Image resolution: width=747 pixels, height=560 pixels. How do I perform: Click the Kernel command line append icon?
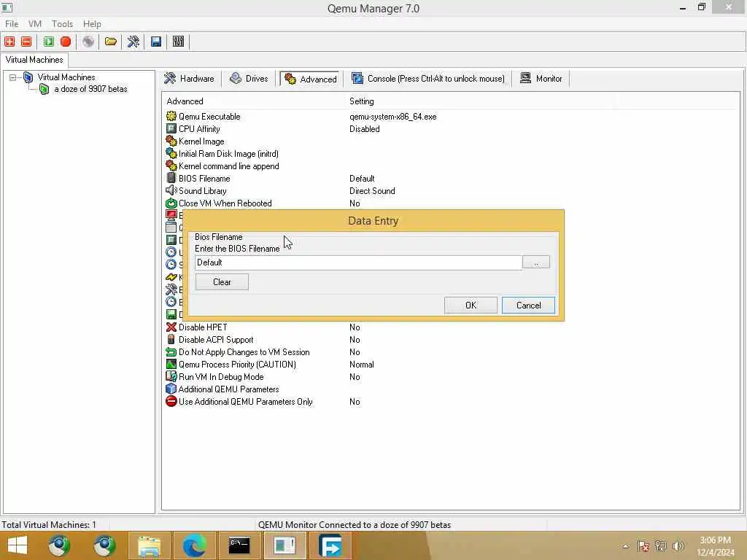click(171, 166)
